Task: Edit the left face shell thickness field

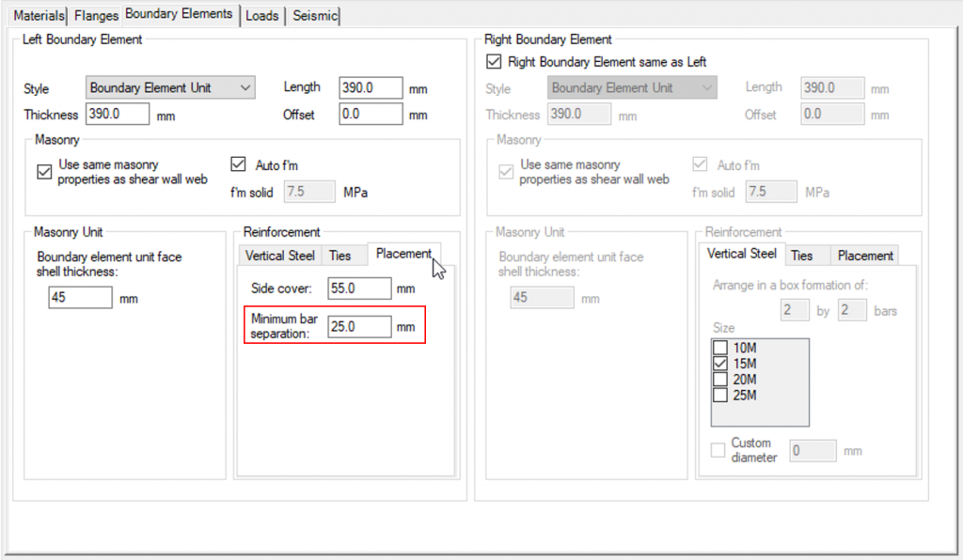Action: (79, 298)
